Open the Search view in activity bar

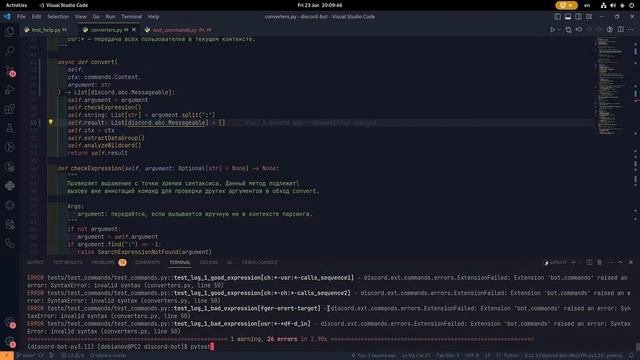(x=10, y=51)
